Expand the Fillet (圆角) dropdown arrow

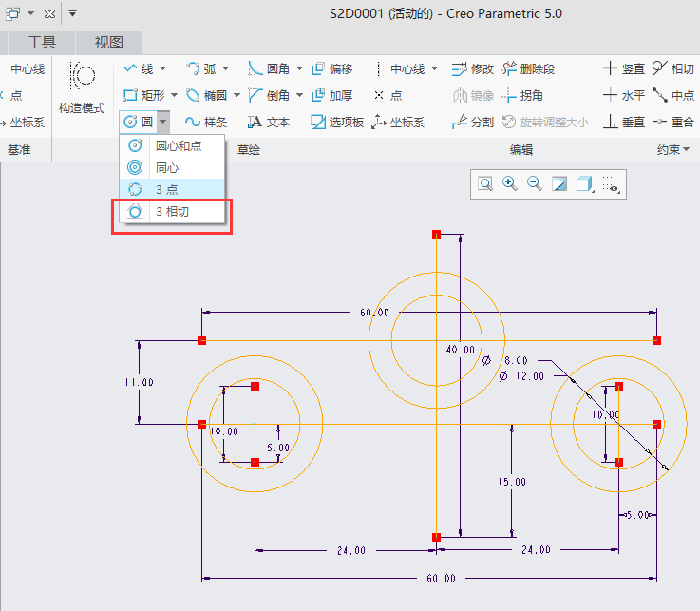click(299, 68)
